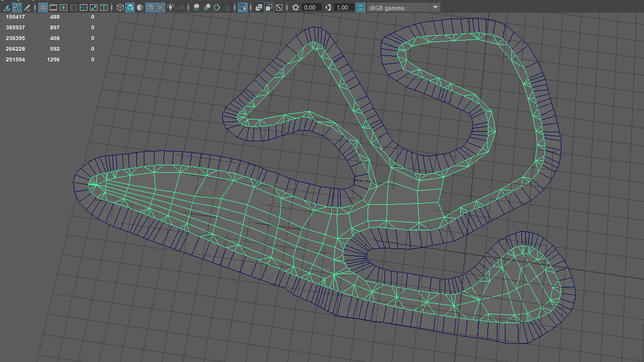Show the Film Gate overlay
This screenshot has width=644, height=362.
click(x=53, y=7)
